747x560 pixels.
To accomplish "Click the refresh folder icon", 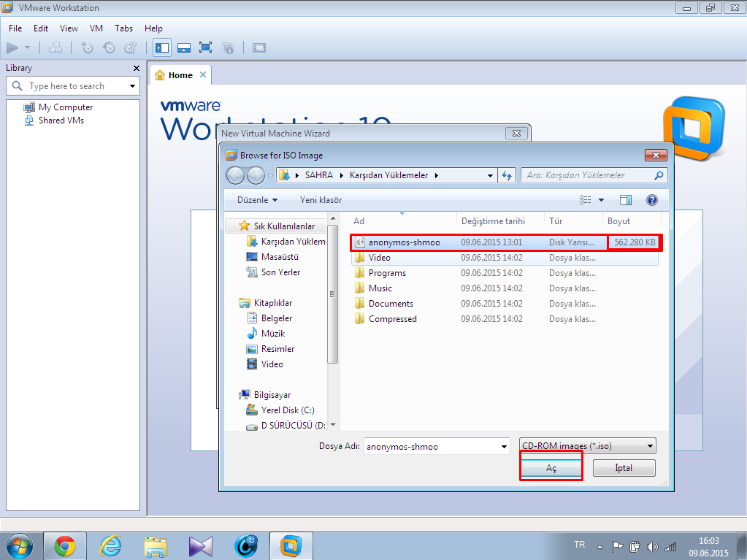I will tap(507, 176).
